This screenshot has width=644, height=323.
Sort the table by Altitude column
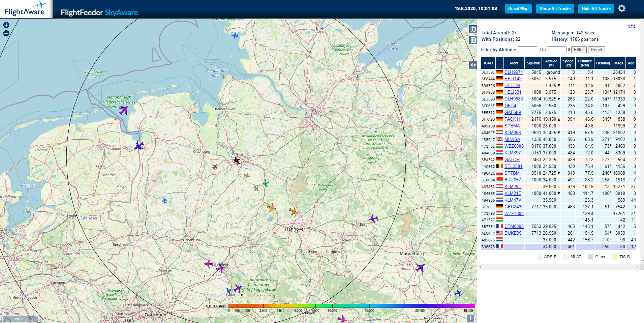(x=551, y=63)
